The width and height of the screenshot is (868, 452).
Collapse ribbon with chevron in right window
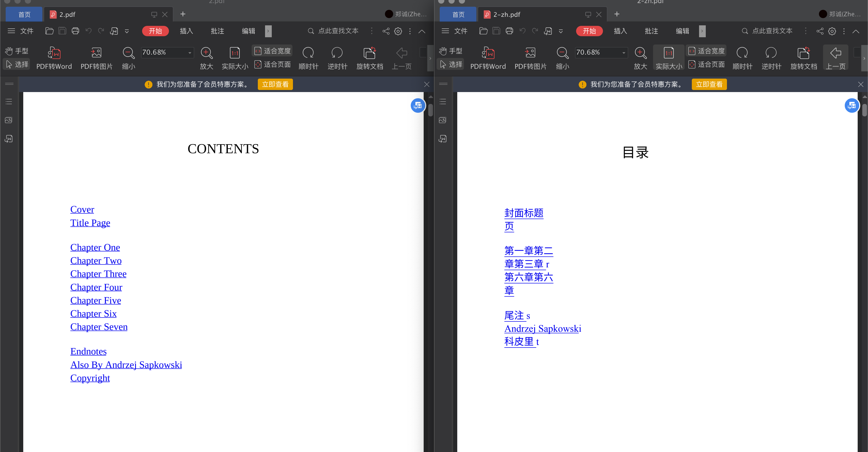point(856,31)
